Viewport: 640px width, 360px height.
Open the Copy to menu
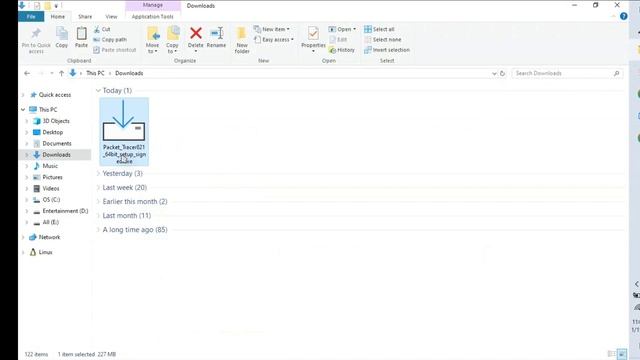[x=172, y=40]
